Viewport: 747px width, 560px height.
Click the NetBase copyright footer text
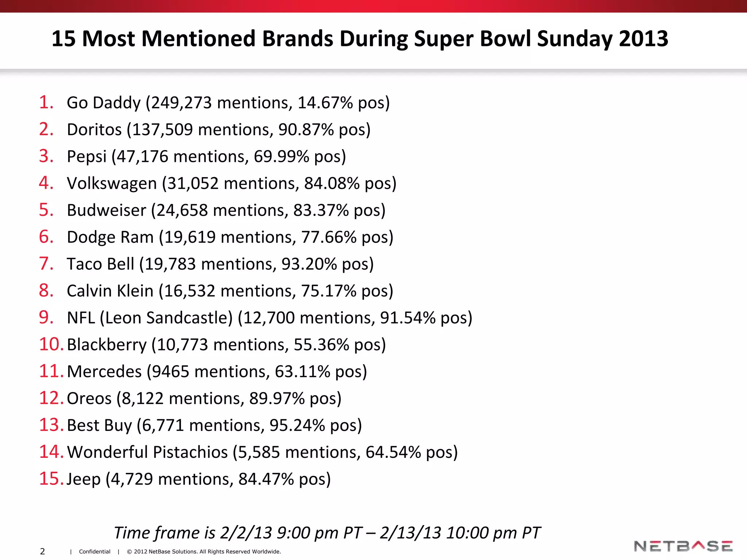point(204,552)
